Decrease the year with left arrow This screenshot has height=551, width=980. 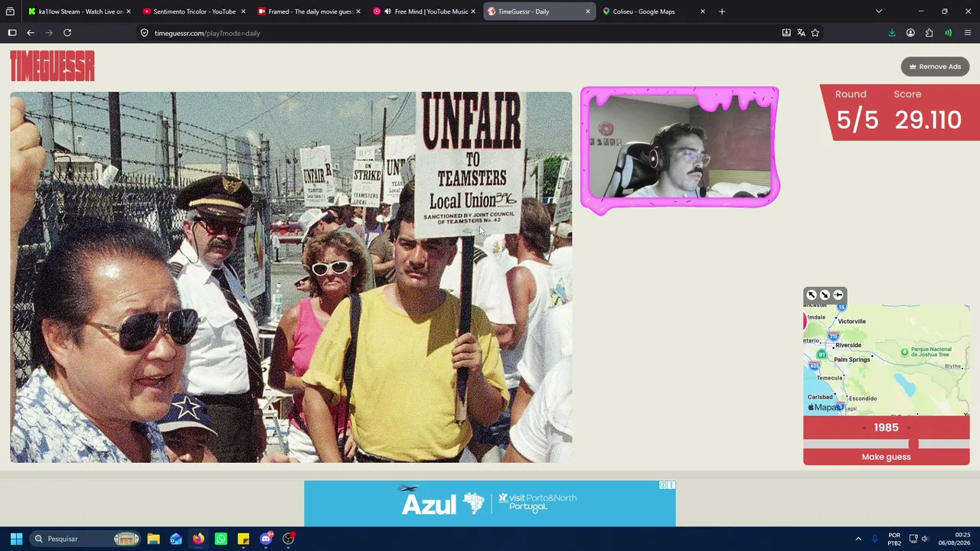click(864, 428)
